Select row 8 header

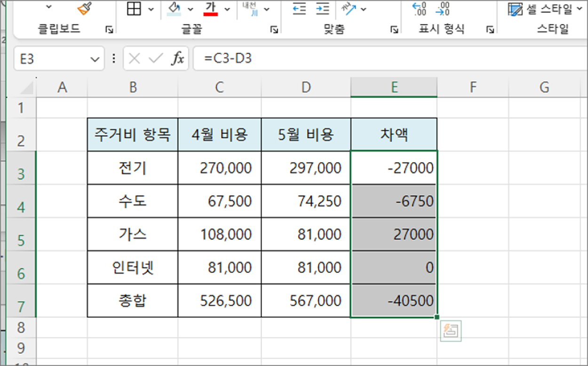coord(21,327)
